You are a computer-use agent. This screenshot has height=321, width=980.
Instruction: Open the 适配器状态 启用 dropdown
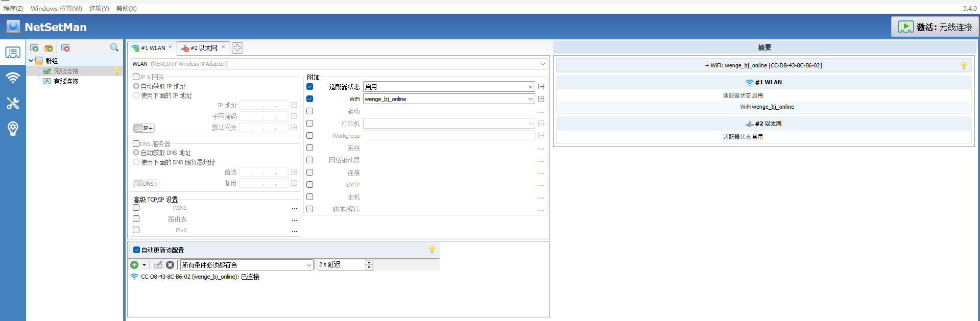(449, 87)
